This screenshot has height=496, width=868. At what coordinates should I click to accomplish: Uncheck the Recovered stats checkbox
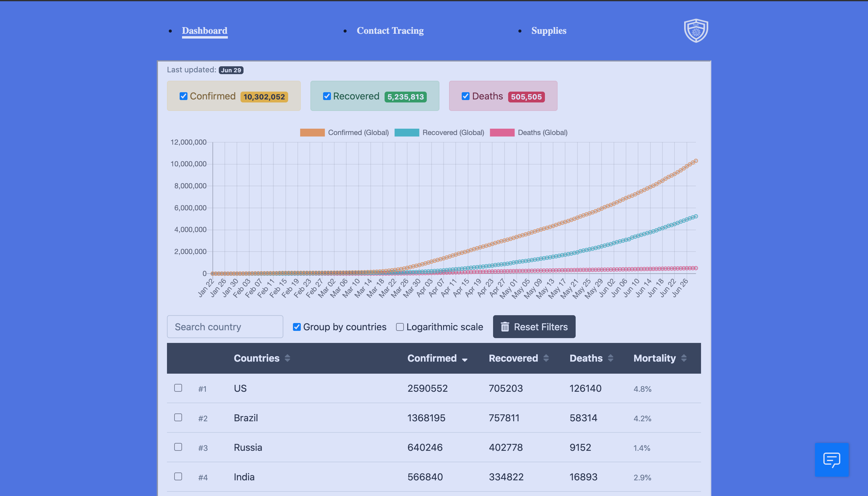pos(327,96)
